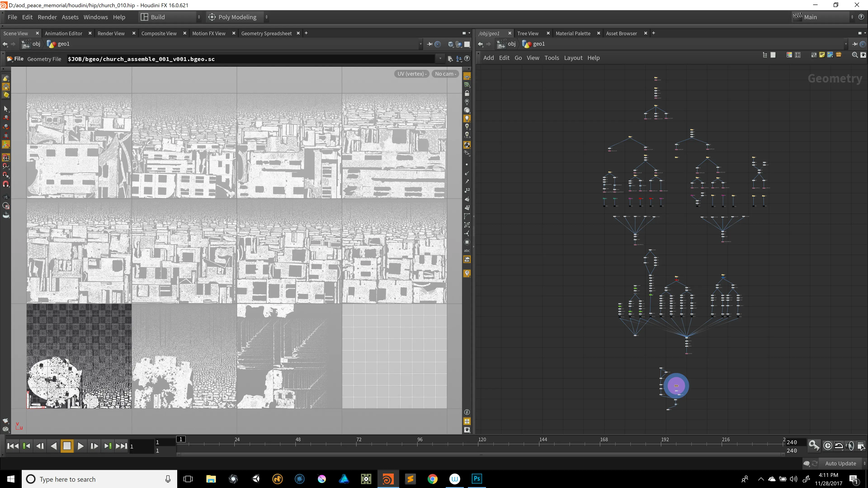Open the node shape palette
This screenshot has width=868, height=488.
(797, 55)
